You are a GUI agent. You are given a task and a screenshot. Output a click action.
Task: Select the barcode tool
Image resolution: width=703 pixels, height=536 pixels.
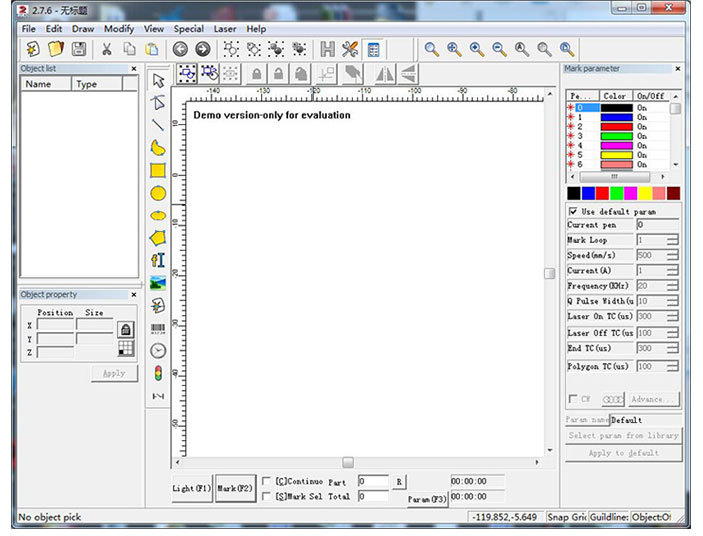pyautogui.click(x=158, y=328)
